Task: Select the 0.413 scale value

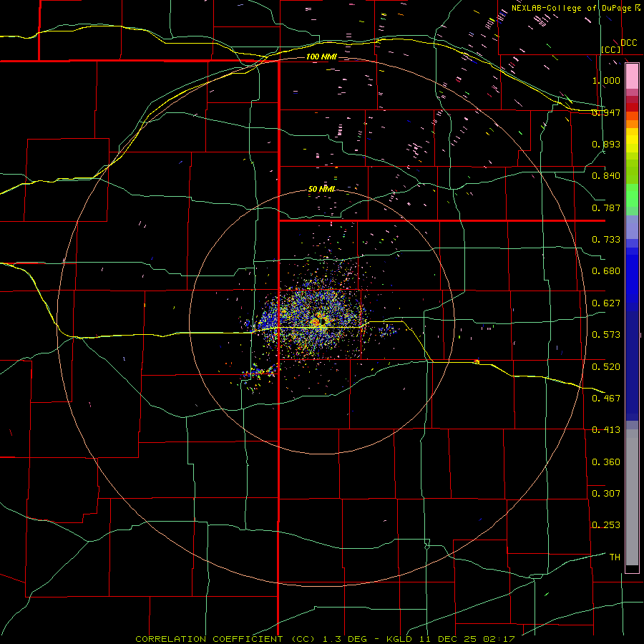Action: click(x=606, y=430)
